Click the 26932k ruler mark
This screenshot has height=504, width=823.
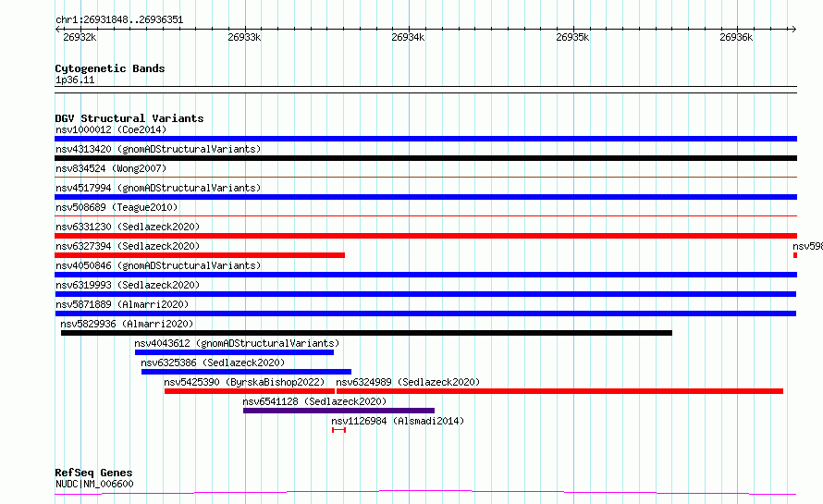point(80,37)
